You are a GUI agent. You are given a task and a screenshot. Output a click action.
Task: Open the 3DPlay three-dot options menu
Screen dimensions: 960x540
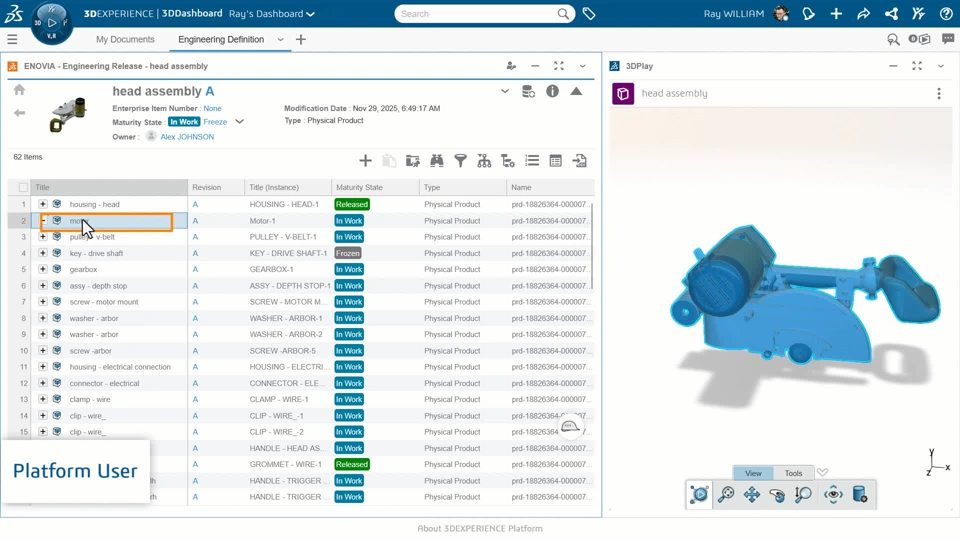[939, 94]
